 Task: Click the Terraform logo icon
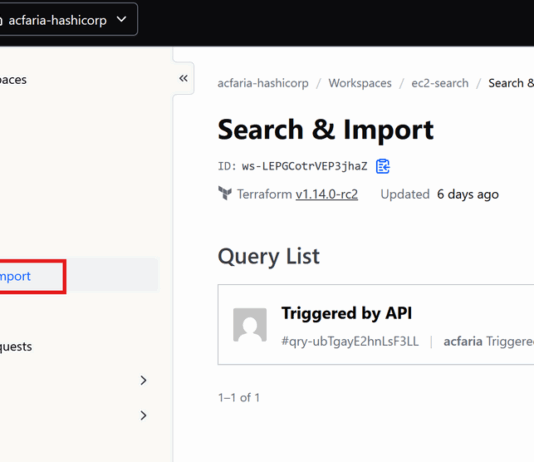(225, 193)
